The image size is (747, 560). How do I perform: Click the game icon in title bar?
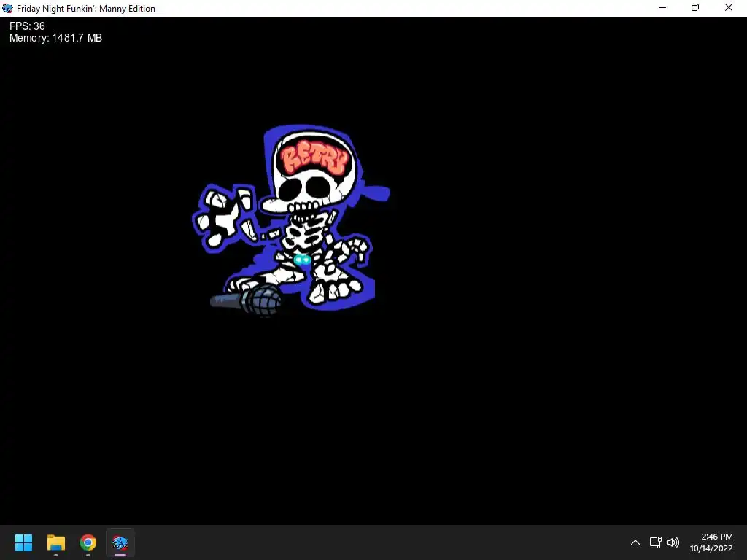click(7, 8)
